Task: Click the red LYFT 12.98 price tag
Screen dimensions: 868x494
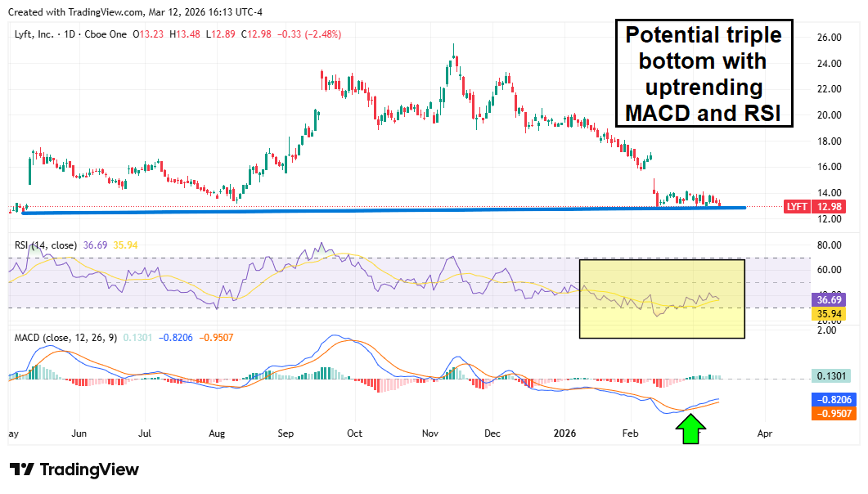Action: point(816,207)
